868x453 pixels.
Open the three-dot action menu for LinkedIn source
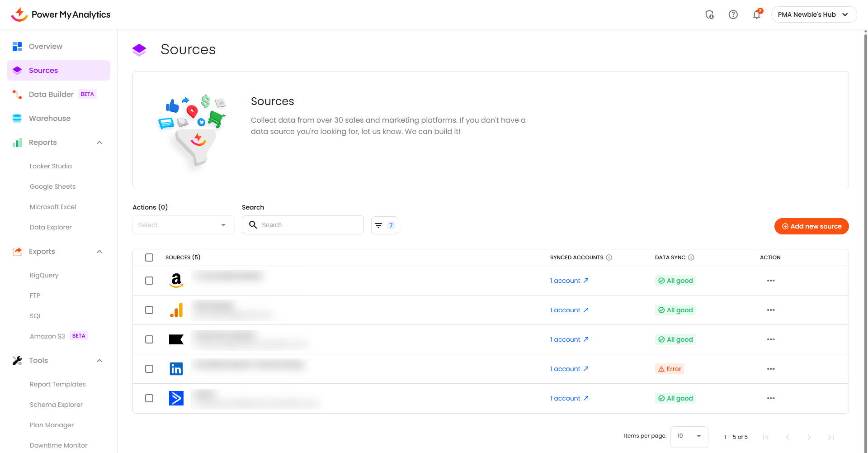pos(770,369)
